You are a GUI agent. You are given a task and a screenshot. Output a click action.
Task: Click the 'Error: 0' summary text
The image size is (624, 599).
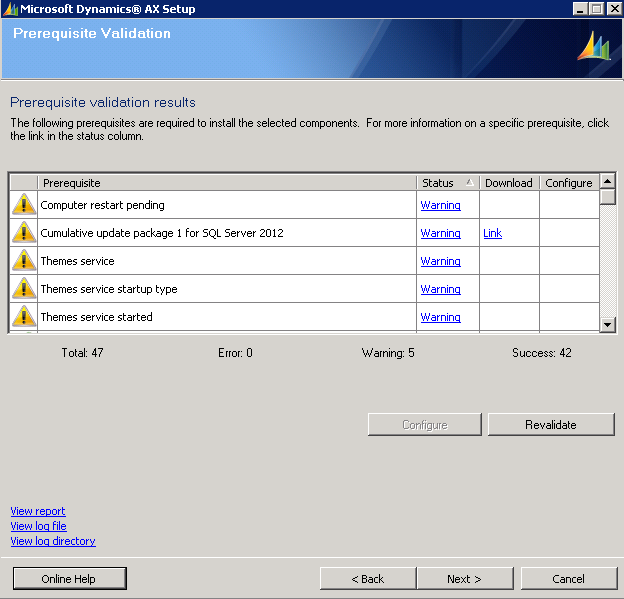(x=235, y=353)
